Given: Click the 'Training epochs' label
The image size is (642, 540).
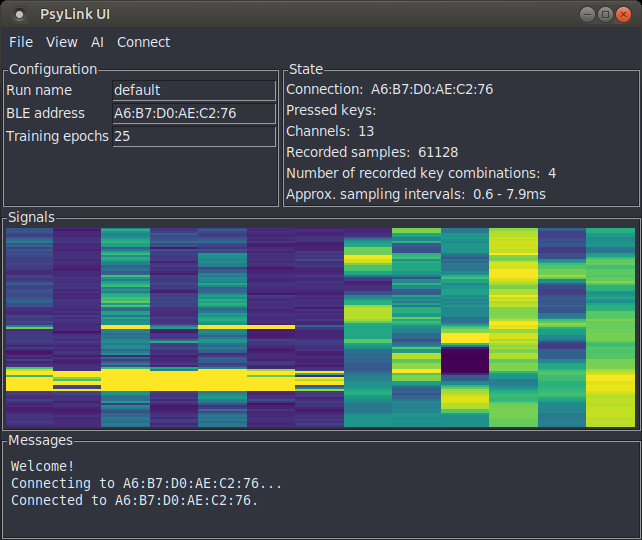Looking at the screenshot, I should coord(57,136).
